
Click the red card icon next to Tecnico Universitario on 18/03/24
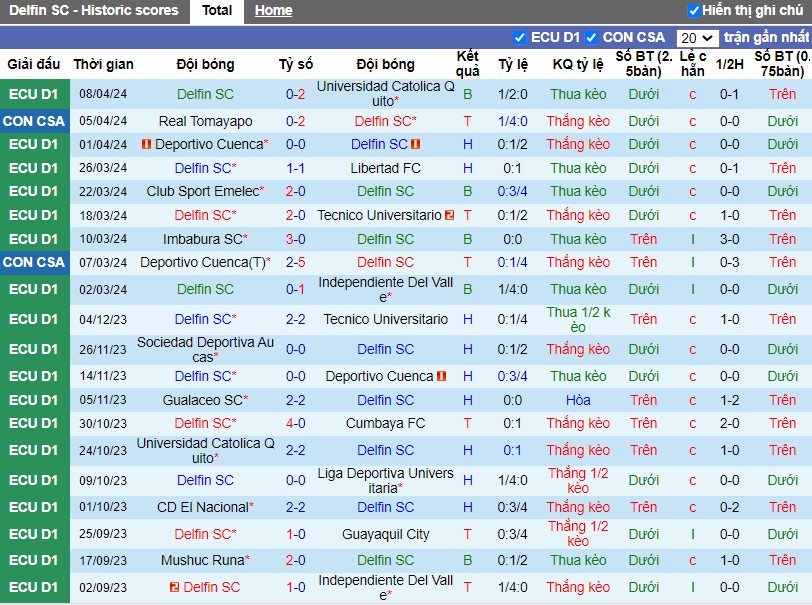(x=450, y=215)
